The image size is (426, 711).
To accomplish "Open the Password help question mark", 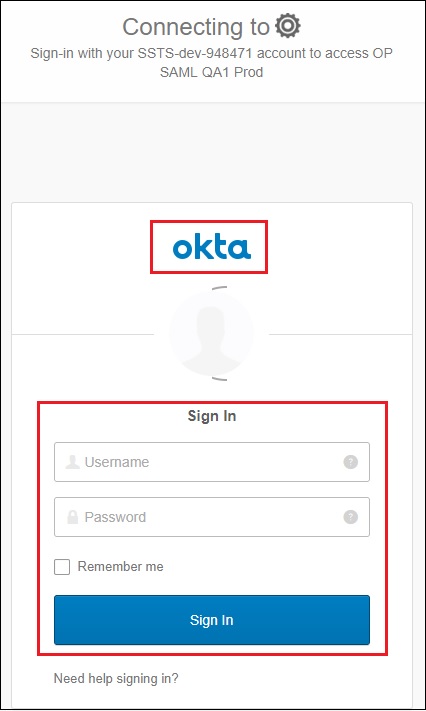I will coord(350,517).
